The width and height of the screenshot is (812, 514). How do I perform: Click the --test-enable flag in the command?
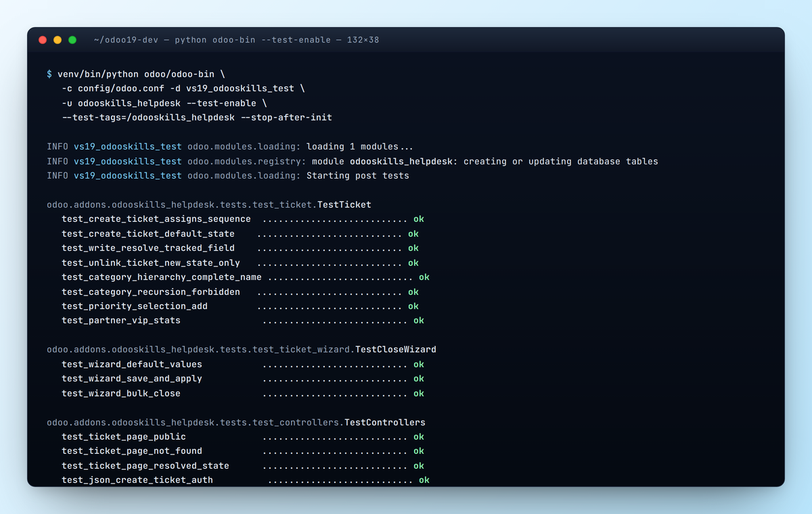point(223,102)
